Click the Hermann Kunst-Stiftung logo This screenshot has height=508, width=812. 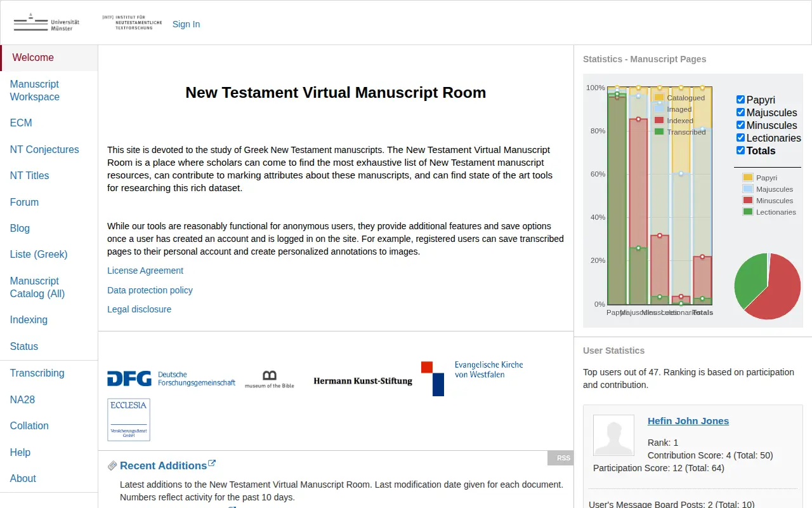(x=363, y=381)
